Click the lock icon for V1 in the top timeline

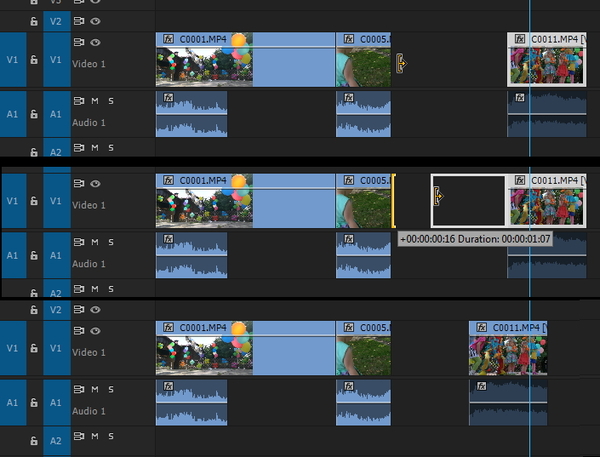pyautogui.click(x=33, y=61)
